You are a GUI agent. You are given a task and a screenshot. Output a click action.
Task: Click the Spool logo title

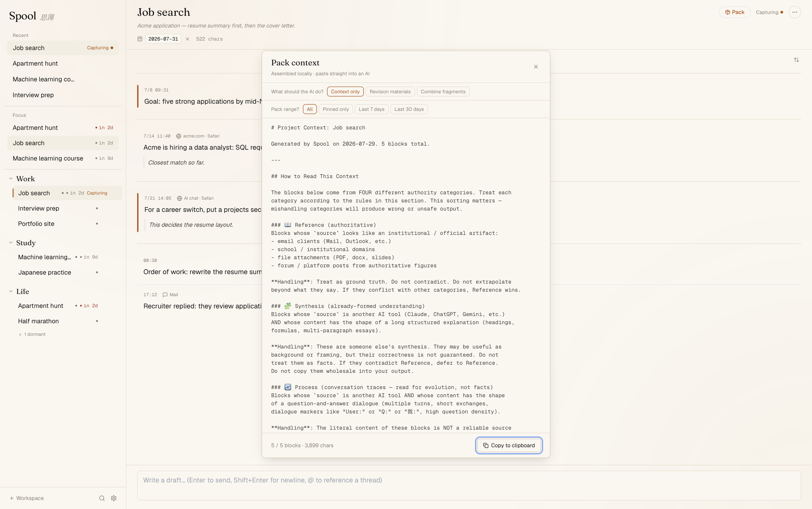[x=23, y=16]
